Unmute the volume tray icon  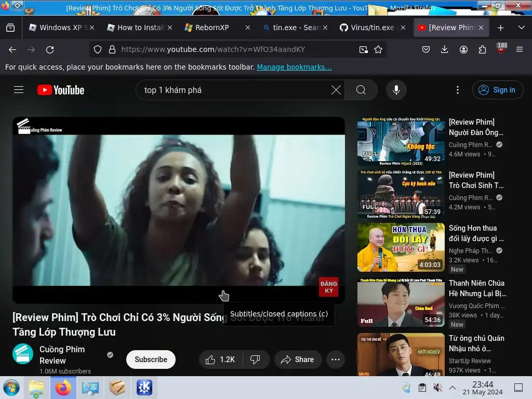[x=437, y=388]
